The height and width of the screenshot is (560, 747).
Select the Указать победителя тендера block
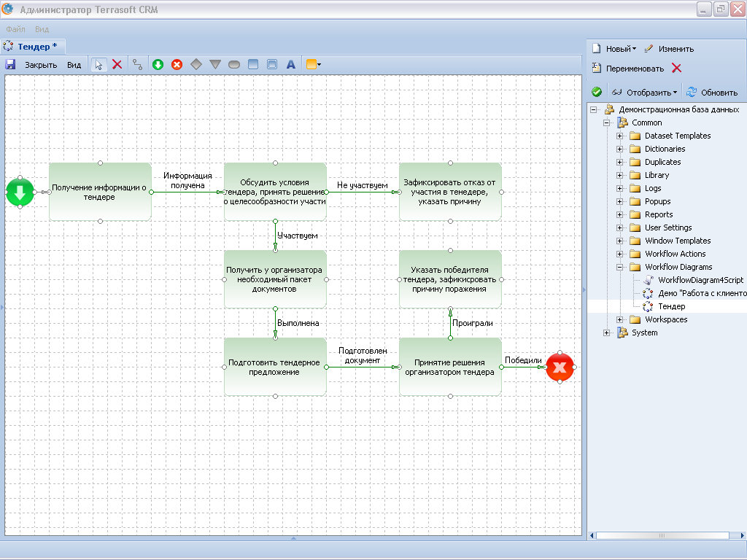pyautogui.click(x=450, y=279)
